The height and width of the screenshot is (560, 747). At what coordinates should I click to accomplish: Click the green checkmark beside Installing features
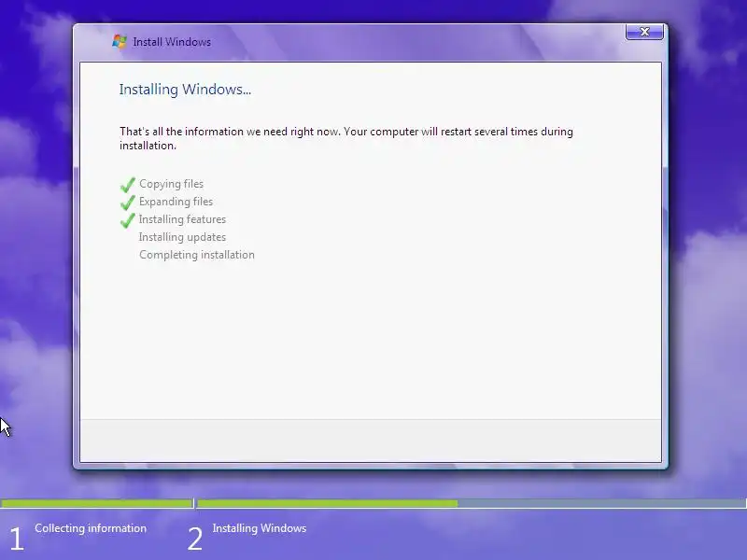127,220
